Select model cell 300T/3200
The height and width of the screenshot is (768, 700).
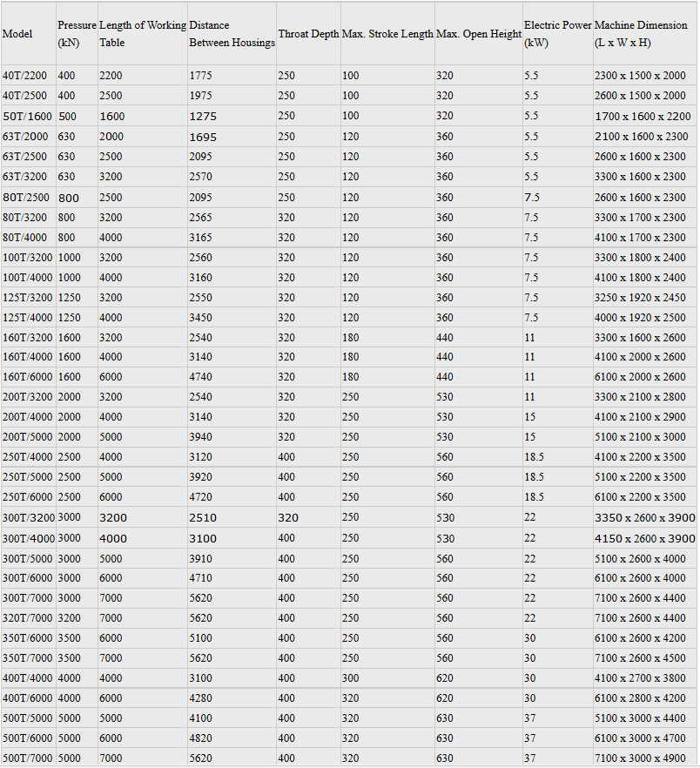coord(29,518)
